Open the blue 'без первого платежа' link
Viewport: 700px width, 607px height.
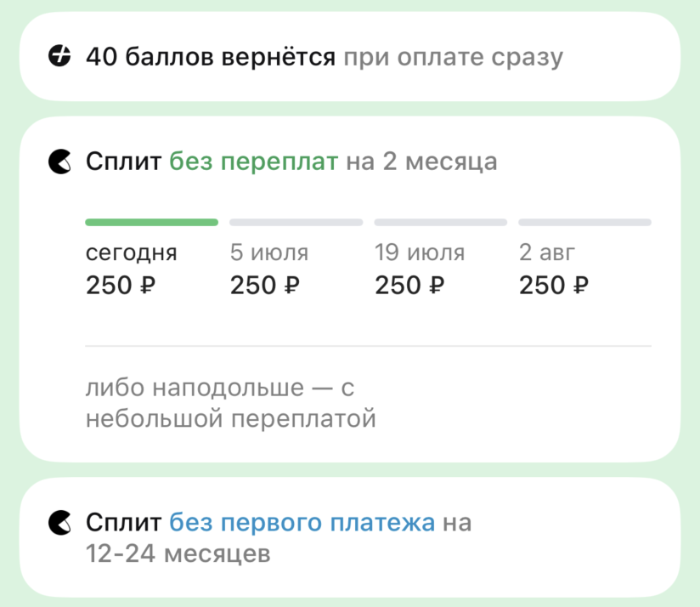pyautogui.click(x=302, y=521)
